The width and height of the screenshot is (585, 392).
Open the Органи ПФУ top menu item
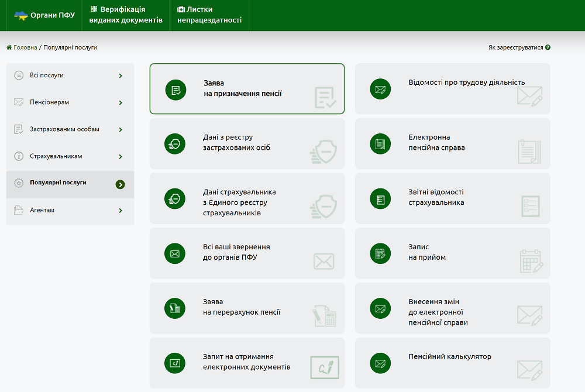44,15
